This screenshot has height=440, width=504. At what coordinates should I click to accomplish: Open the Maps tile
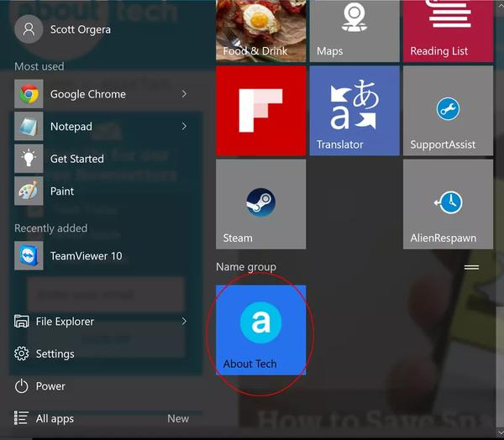(354, 31)
